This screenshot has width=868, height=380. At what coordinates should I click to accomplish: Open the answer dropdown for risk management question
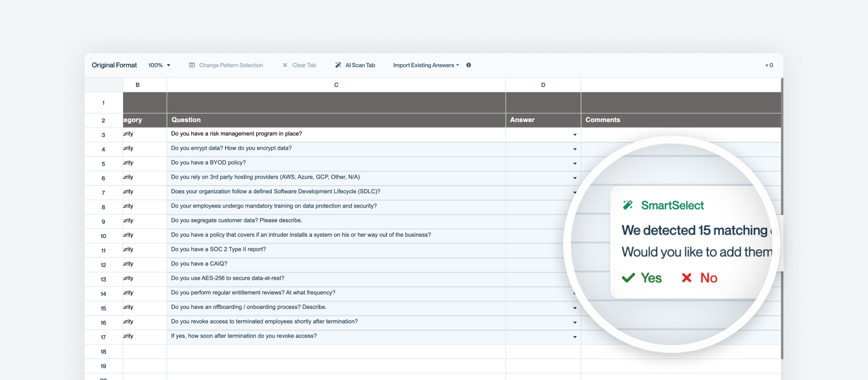tap(575, 135)
